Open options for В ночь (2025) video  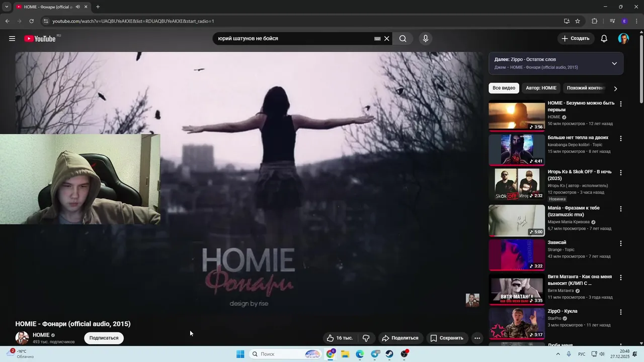(620, 172)
